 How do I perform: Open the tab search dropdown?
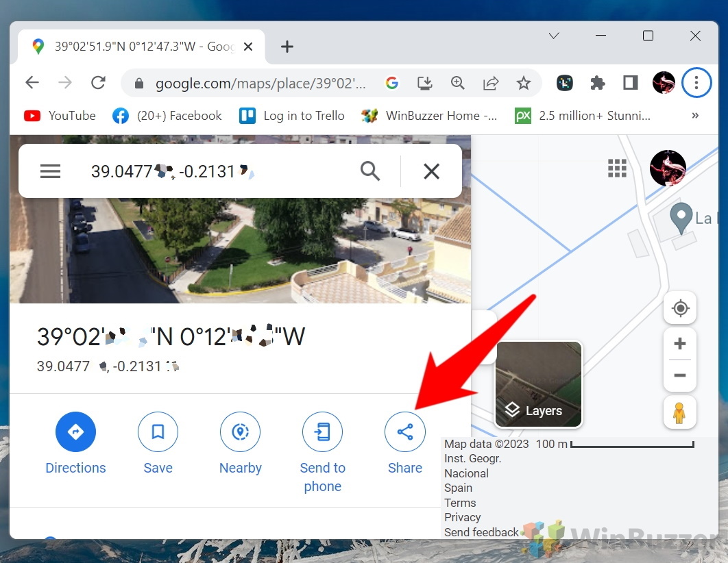(554, 36)
